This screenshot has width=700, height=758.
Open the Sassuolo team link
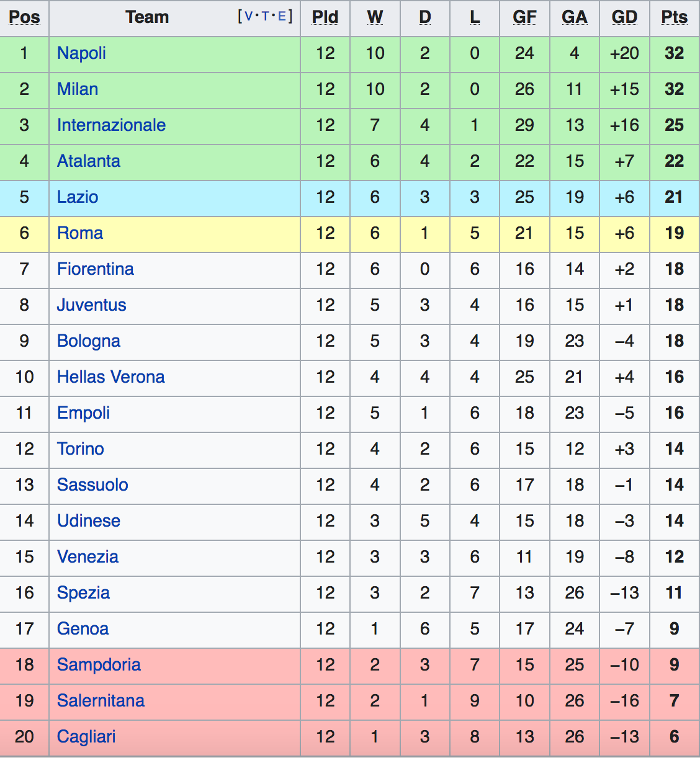coord(92,485)
